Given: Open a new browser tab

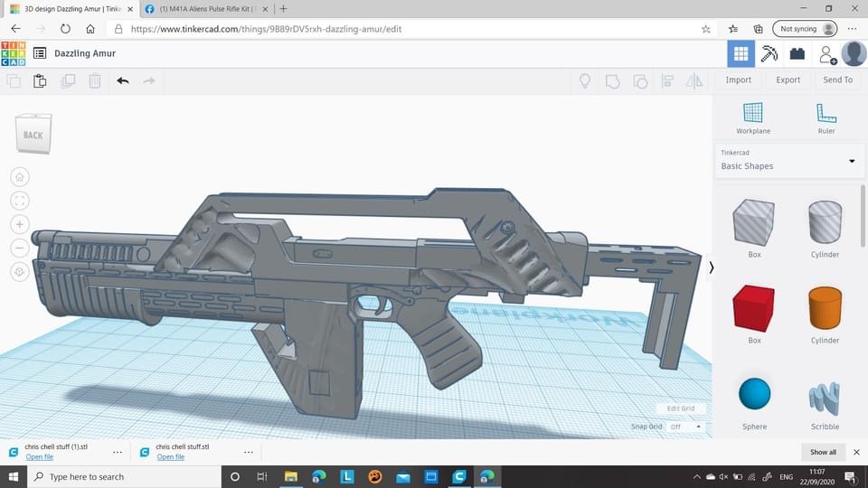Looking at the screenshot, I should click(x=283, y=9).
